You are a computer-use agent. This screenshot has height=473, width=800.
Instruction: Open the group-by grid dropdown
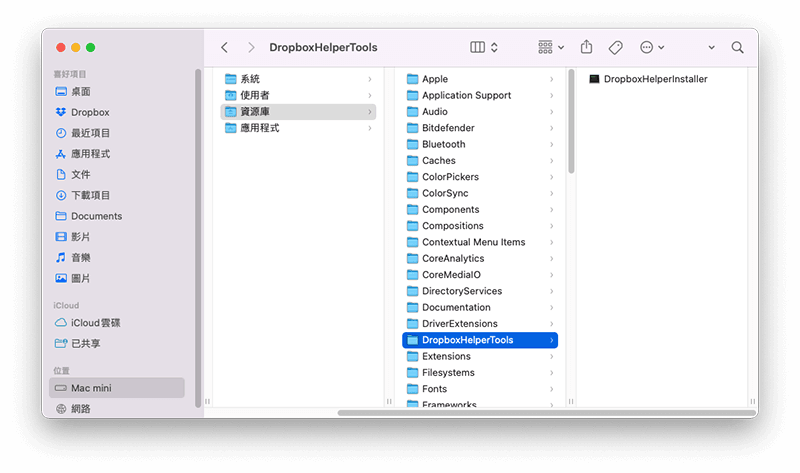tap(551, 47)
